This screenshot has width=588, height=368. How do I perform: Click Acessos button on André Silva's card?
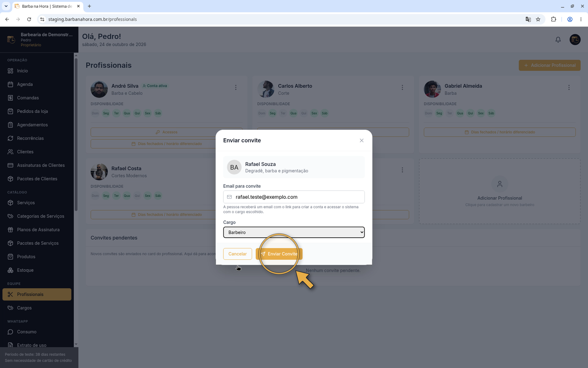(166, 132)
